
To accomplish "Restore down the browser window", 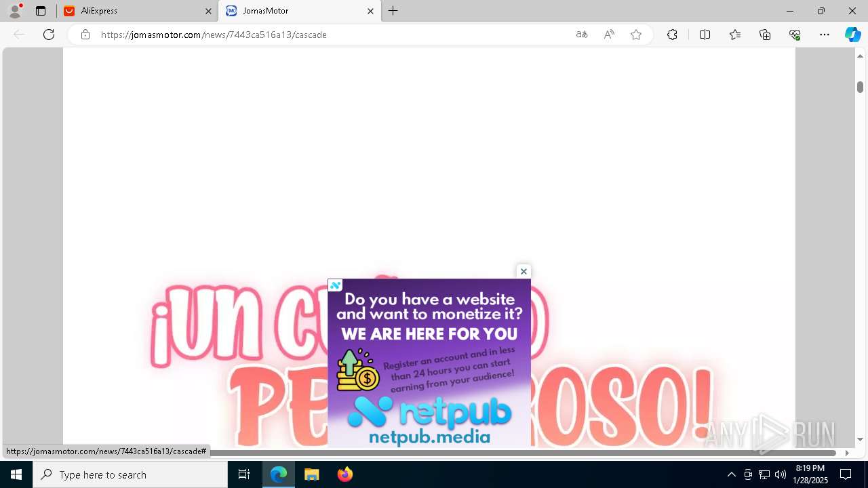I will [x=821, y=11].
